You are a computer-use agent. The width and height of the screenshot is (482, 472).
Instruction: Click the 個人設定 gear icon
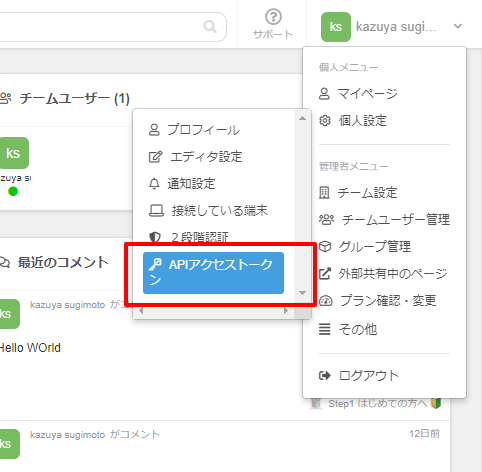point(325,120)
